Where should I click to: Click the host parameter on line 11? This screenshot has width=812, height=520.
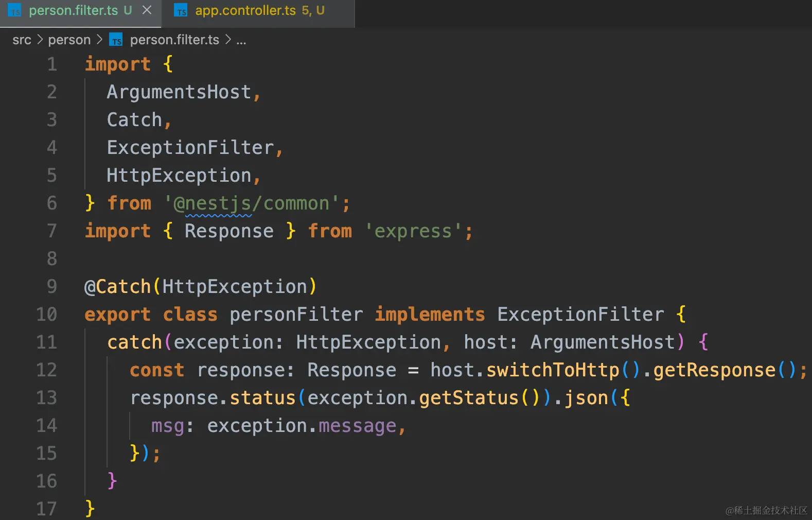(486, 342)
